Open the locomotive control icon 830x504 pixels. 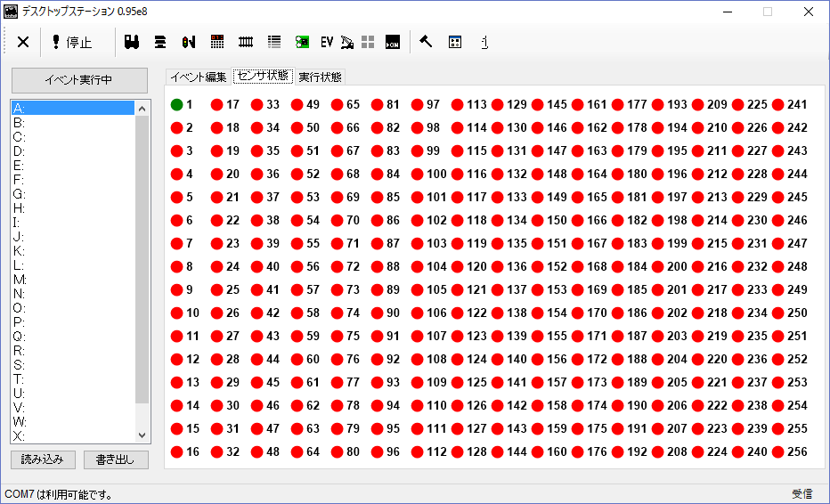132,42
